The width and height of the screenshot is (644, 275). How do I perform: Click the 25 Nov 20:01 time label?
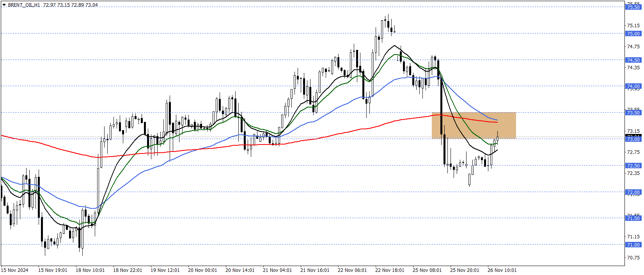[465, 270]
